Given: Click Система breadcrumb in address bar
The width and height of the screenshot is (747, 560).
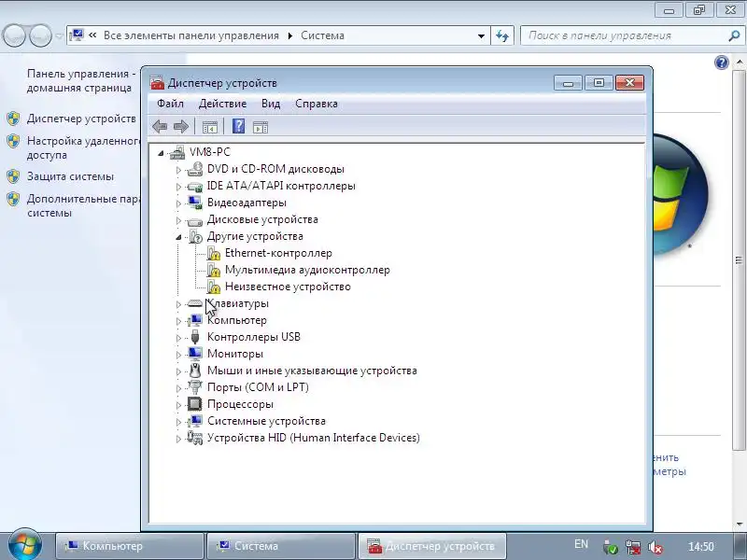Looking at the screenshot, I should click(x=322, y=35).
